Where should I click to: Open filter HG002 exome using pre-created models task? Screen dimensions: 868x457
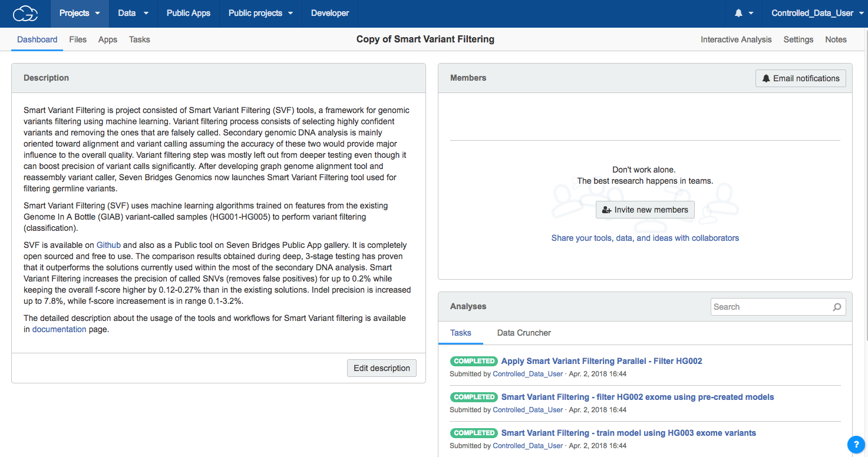pos(638,397)
